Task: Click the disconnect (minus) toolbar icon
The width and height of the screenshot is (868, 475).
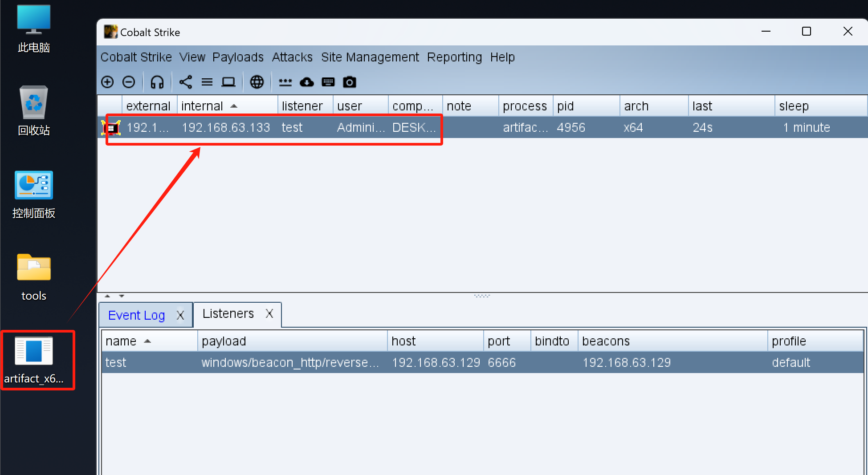Action: pos(129,82)
